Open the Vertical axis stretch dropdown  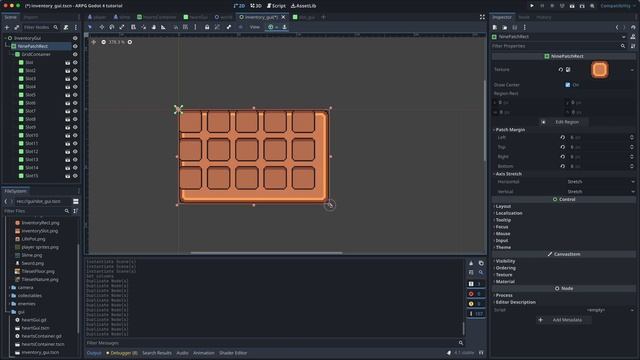tap(600, 191)
